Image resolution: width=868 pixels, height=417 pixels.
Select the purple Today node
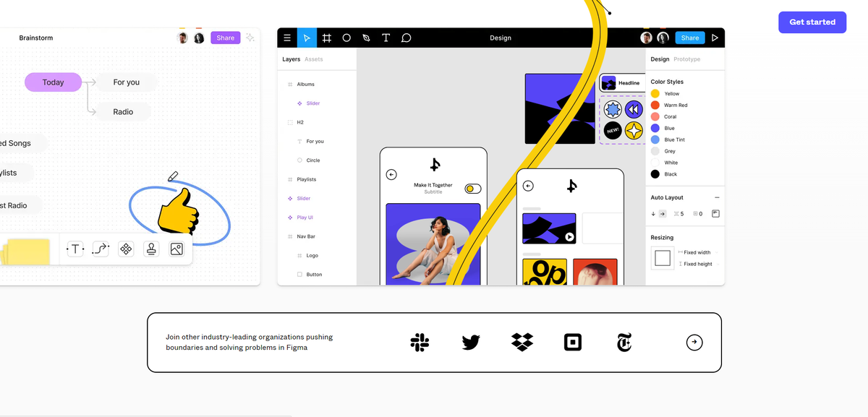pyautogui.click(x=54, y=82)
